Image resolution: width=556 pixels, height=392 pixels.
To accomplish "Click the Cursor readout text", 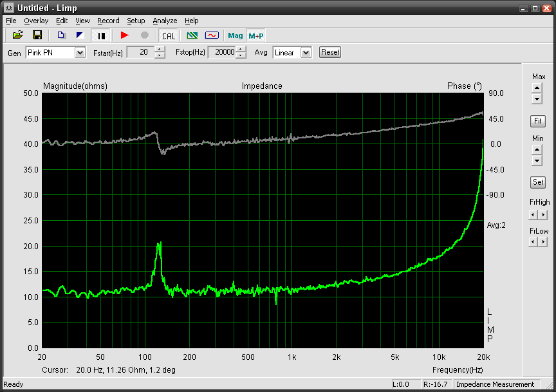I will click(x=109, y=370).
